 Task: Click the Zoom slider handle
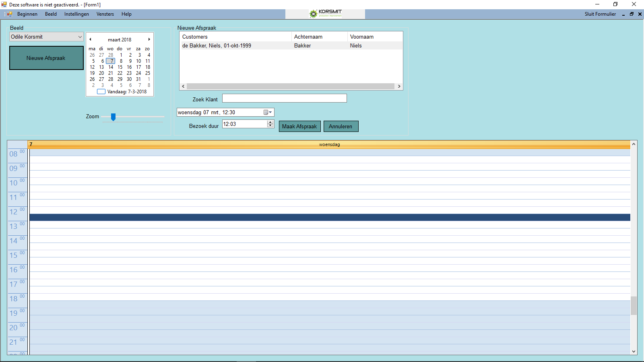coord(114,117)
